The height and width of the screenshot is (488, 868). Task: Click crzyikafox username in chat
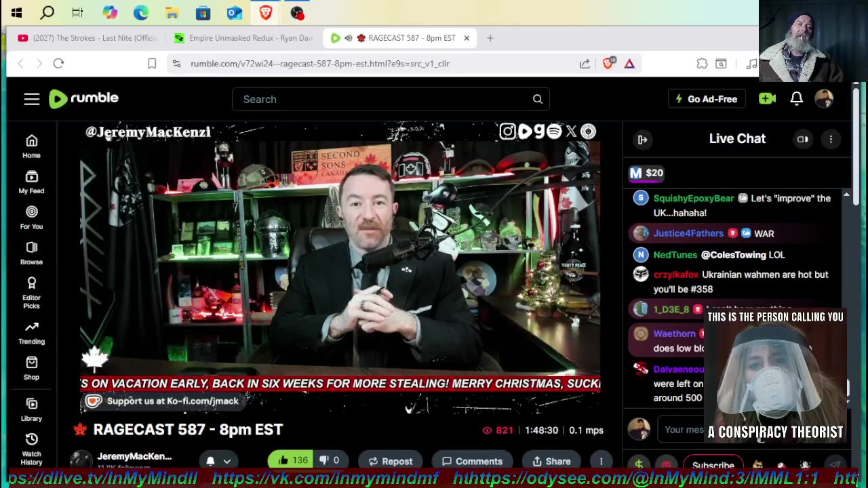(x=675, y=274)
